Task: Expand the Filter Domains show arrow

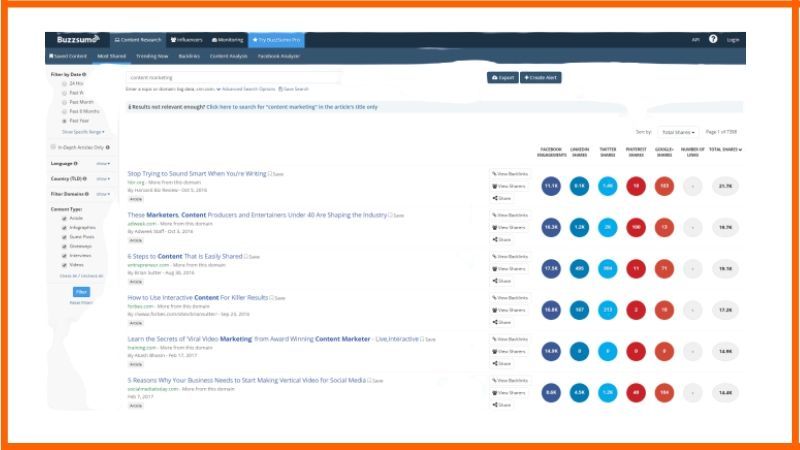Action: pyautogui.click(x=103, y=194)
